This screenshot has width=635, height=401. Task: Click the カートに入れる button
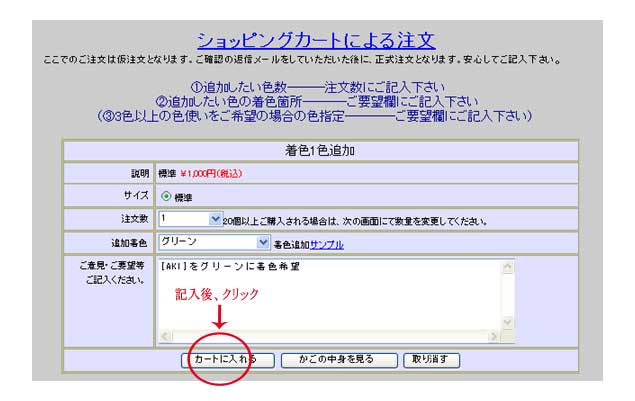coord(228,360)
